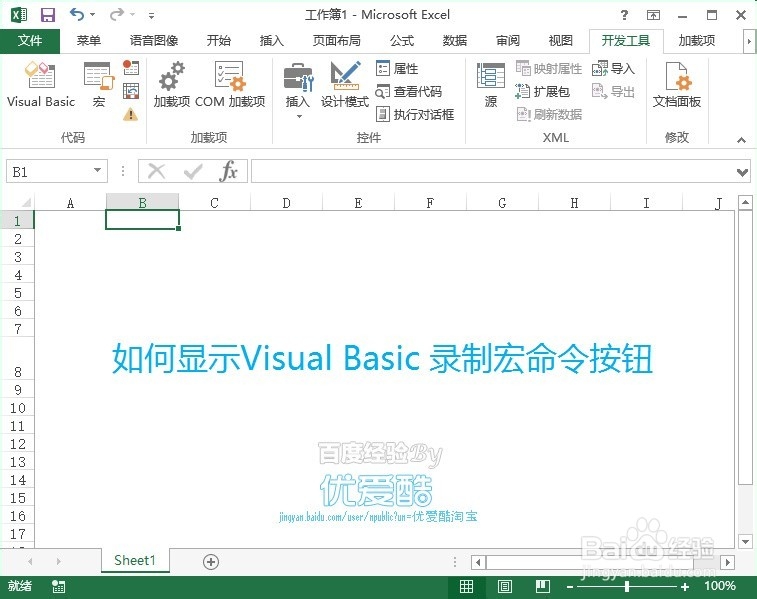The width and height of the screenshot is (757, 599).
Task: Click the zoom slider handle
Action: [x=627, y=586]
